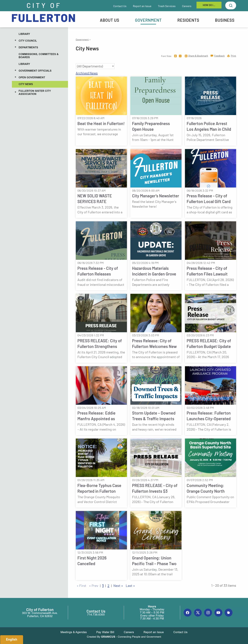Open Careers link in top bar
Viewport: 248px width, 644px height.
coord(187,6)
